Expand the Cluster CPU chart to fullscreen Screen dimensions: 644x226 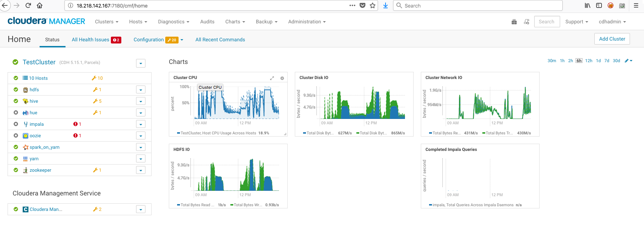272,78
